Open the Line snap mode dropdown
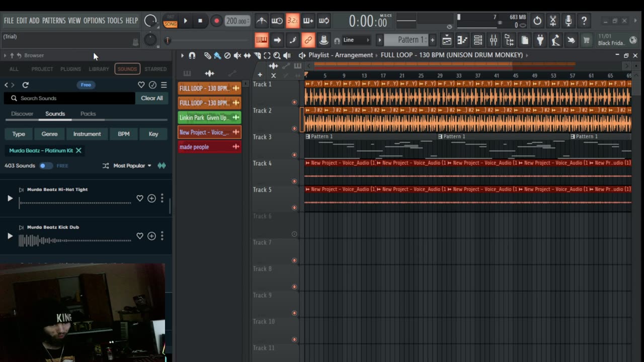Screen dimensions: 644x362 356,40
